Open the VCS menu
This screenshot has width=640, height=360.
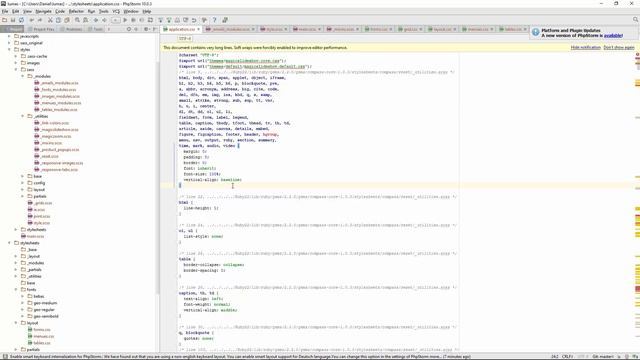[116, 11]
